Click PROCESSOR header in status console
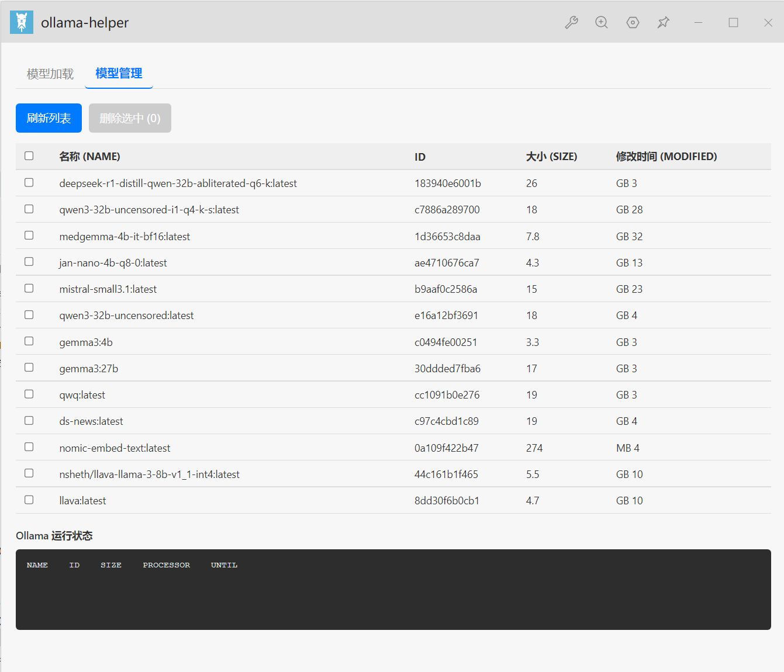Screen dimensions: 784x672 pos(167,565)
